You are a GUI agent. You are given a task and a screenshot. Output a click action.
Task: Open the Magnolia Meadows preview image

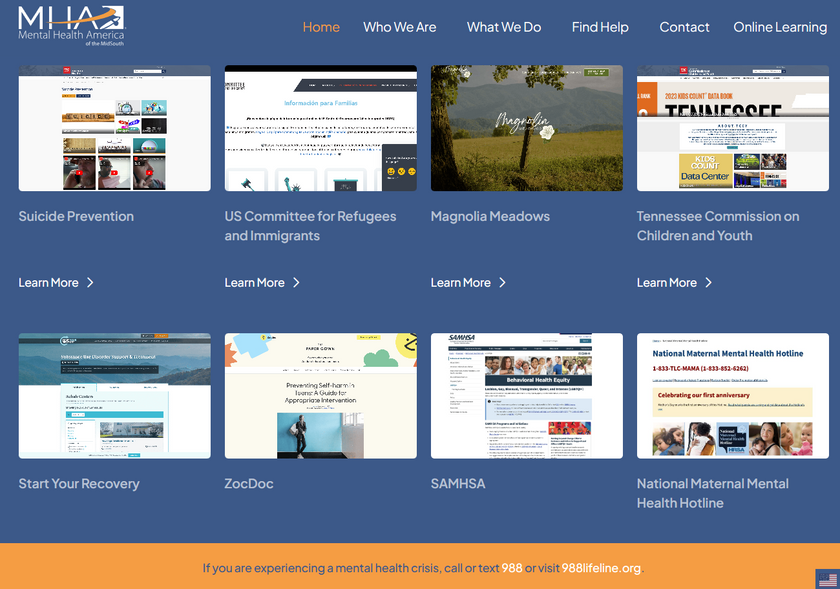[526, 128]
